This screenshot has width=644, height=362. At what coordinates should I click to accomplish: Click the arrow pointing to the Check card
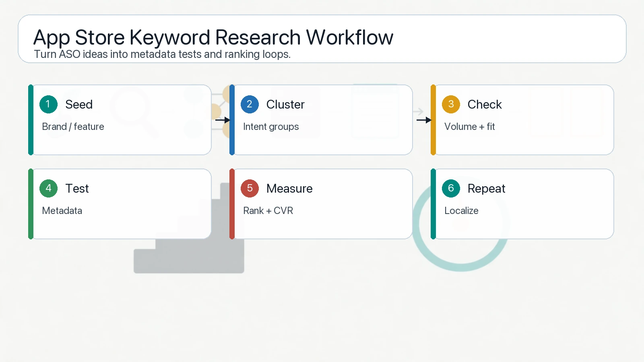[423, 120]
